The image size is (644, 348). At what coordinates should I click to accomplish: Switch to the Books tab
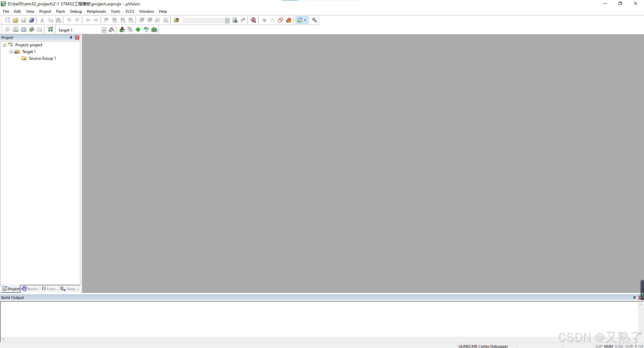coord(30,289)
